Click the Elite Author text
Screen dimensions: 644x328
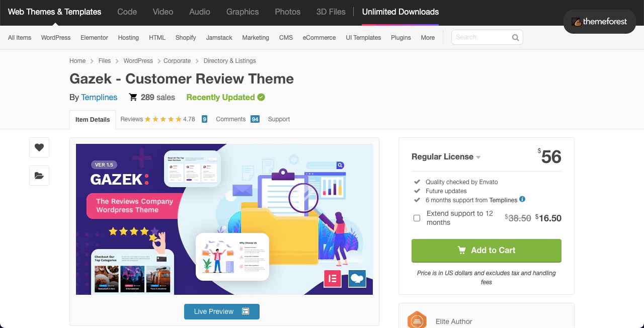[x=454, y=321]
